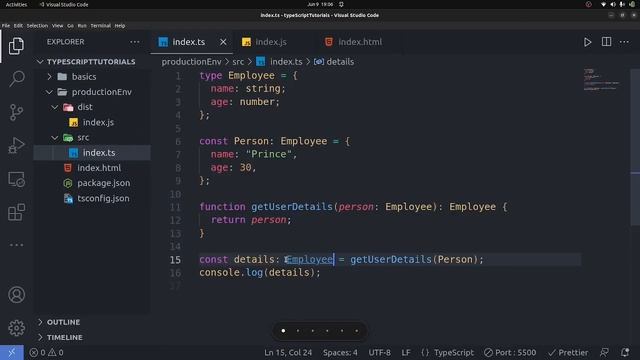Open editor More Actions ellipsis
This screenshot has width=640, height=360.
pyautogui.click(x=624, y=42)
